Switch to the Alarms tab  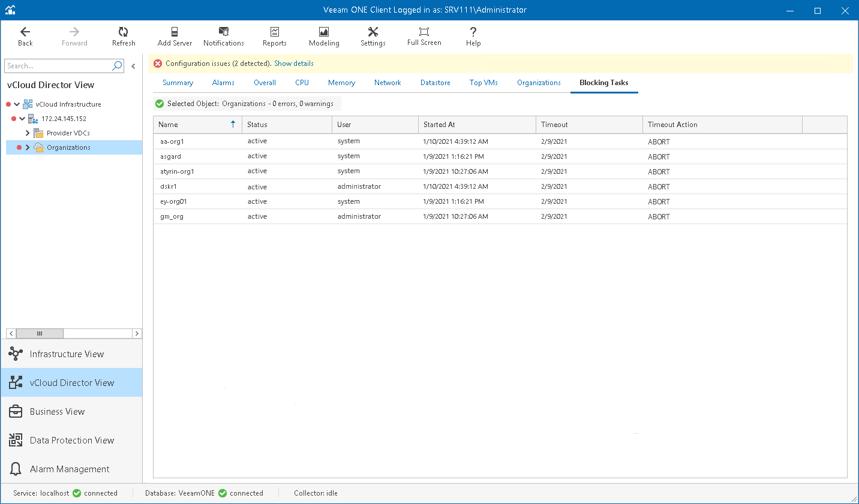[x=223, y=83]
